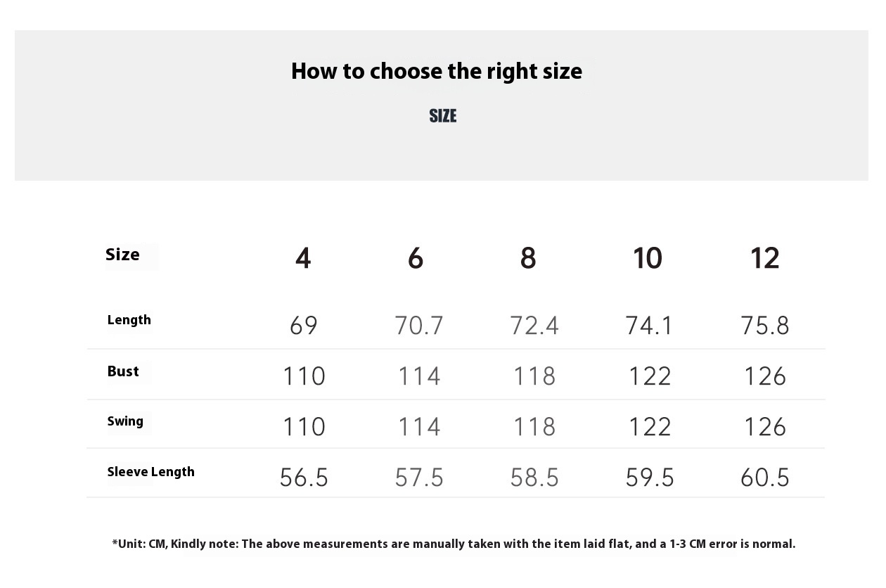Click the size 8 column header
Screen dimensions: 886x588
click(x=528, y=258)
